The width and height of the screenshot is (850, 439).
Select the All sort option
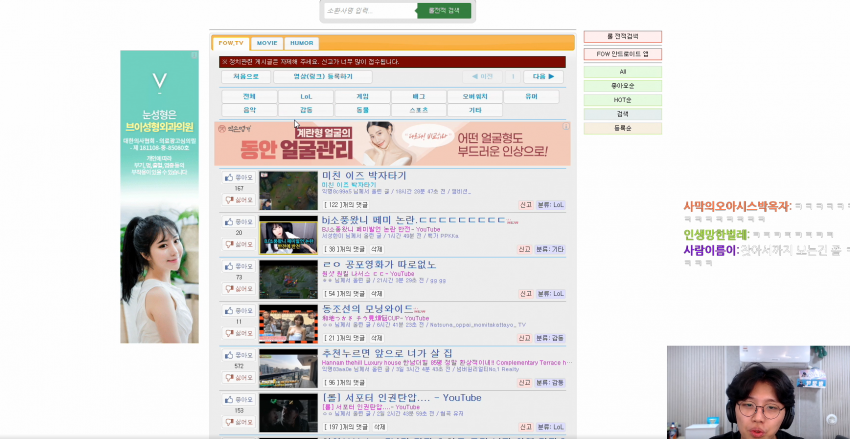pos(623,72)
